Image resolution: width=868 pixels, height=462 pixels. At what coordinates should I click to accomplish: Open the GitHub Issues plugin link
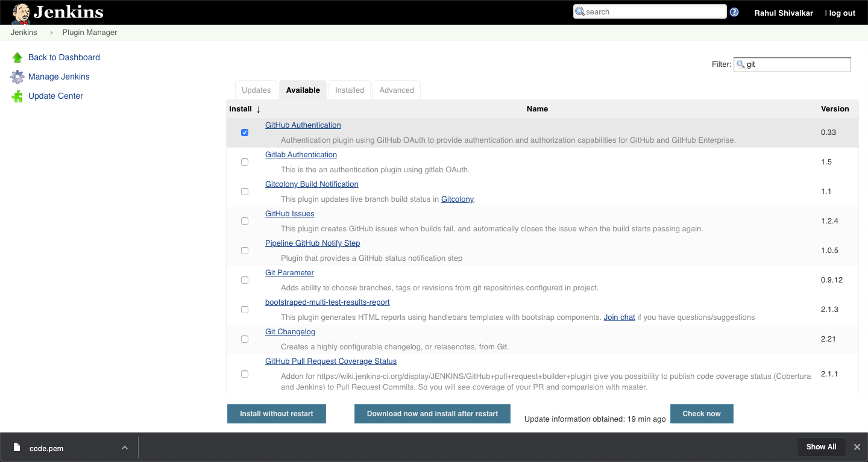289,213
